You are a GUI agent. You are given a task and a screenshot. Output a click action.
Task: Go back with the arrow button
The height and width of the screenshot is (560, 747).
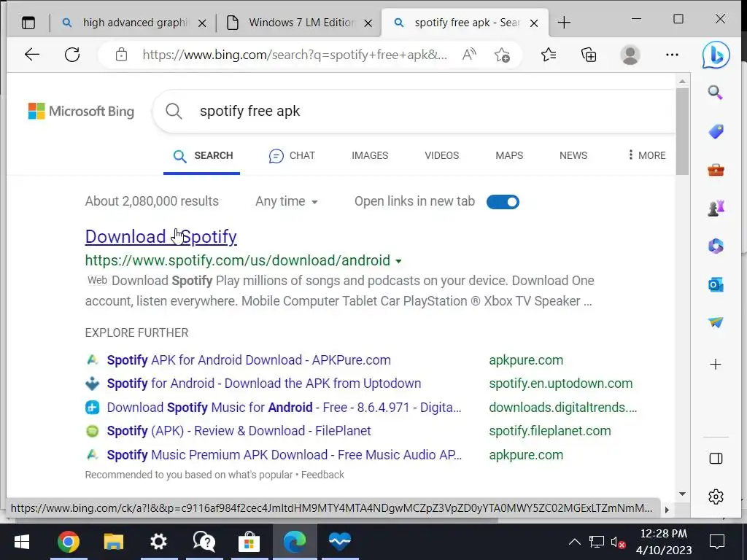(32, 55)
